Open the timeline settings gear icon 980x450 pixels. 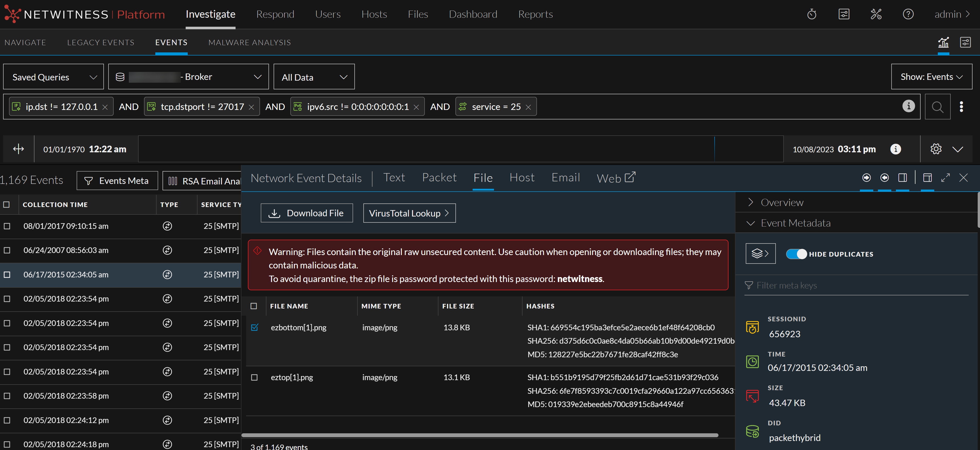[x=936, y=149]
